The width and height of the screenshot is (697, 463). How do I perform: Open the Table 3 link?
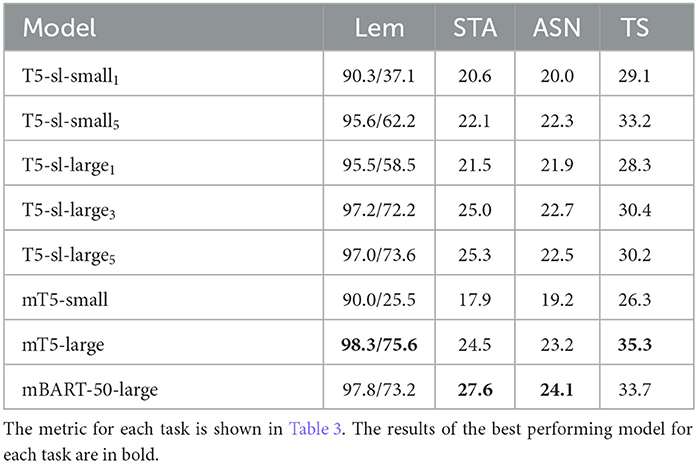(315, 429)
